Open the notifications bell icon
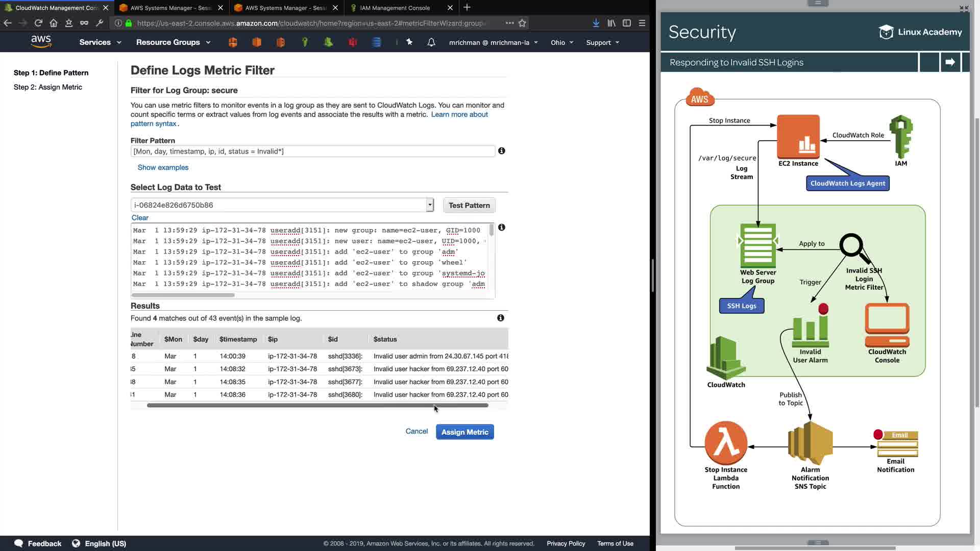This screenshot has width=980, height=551. tap(431, 42)
